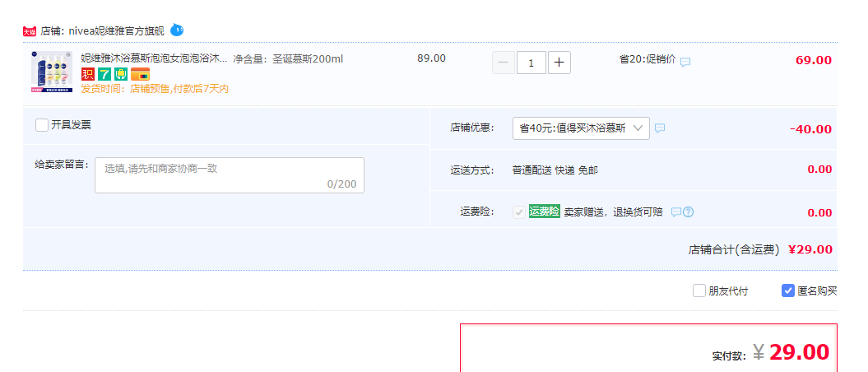Image resolution: width=868 pixels, height=372 pixels.
Task: Open Wangwang chat via blue droplet icon
Action: click(x=177, y=30)
